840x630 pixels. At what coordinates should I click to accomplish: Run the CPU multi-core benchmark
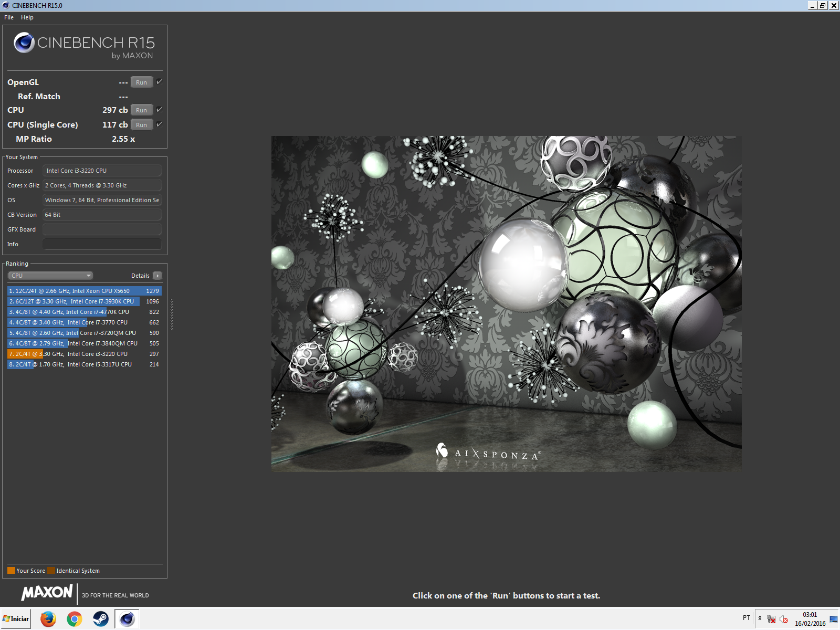[141, 110]
